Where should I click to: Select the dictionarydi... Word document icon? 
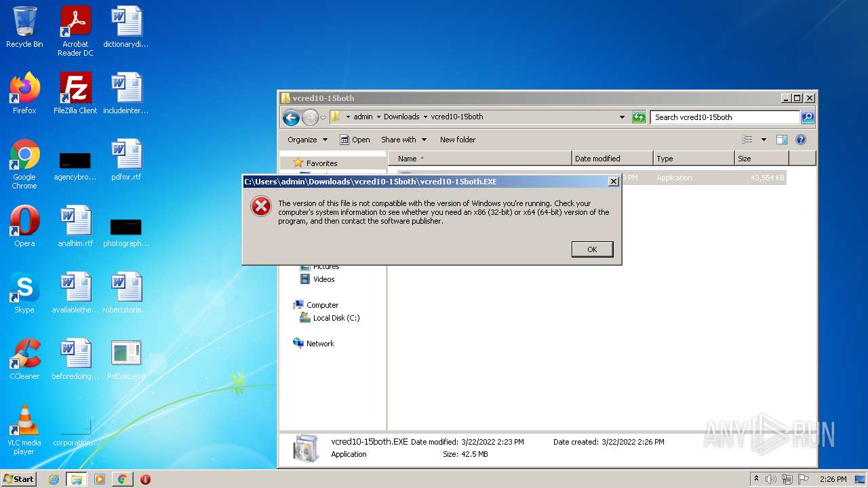click(126, 27)
